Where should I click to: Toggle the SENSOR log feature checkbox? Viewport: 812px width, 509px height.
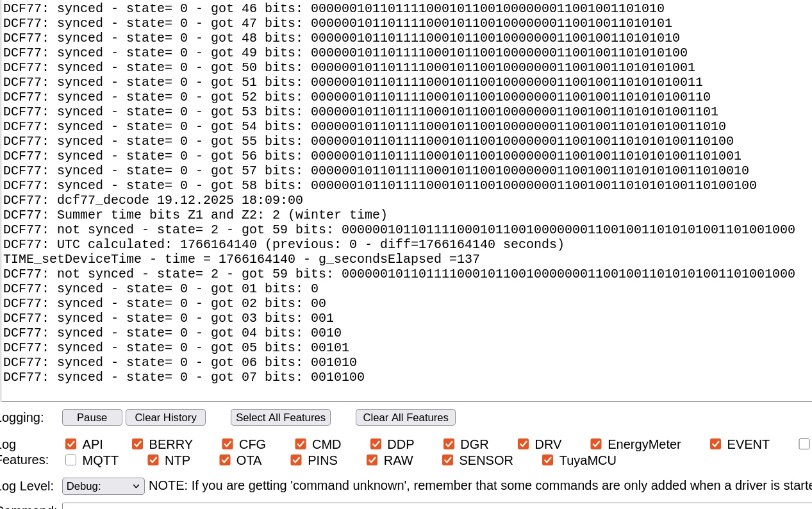pyautogui.click(x=448, y=460)
